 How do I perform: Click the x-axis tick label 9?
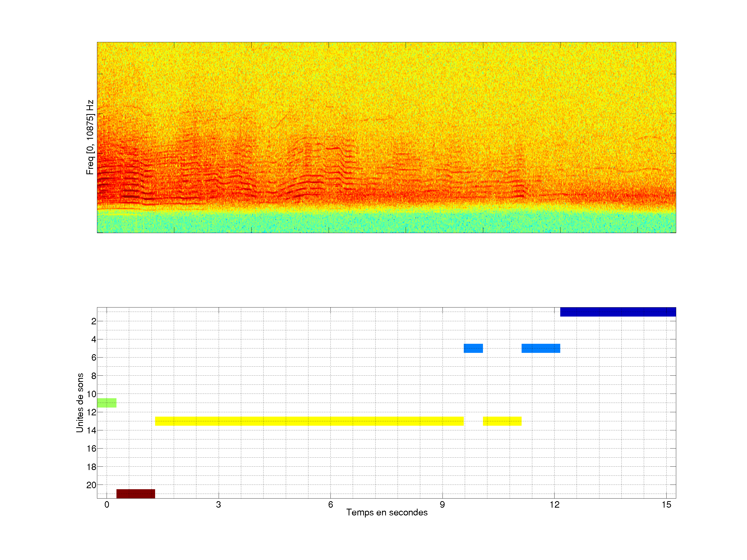click(x=442, y=505)
